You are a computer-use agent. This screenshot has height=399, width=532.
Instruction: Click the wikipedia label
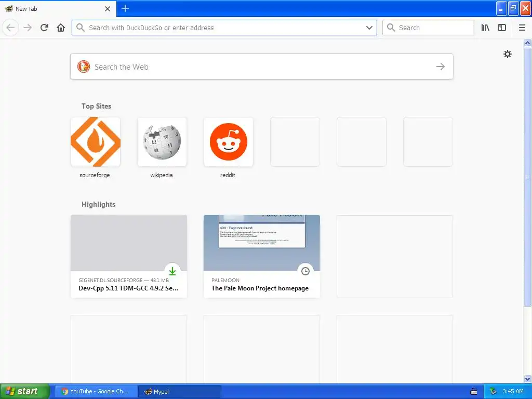point(162,175)
